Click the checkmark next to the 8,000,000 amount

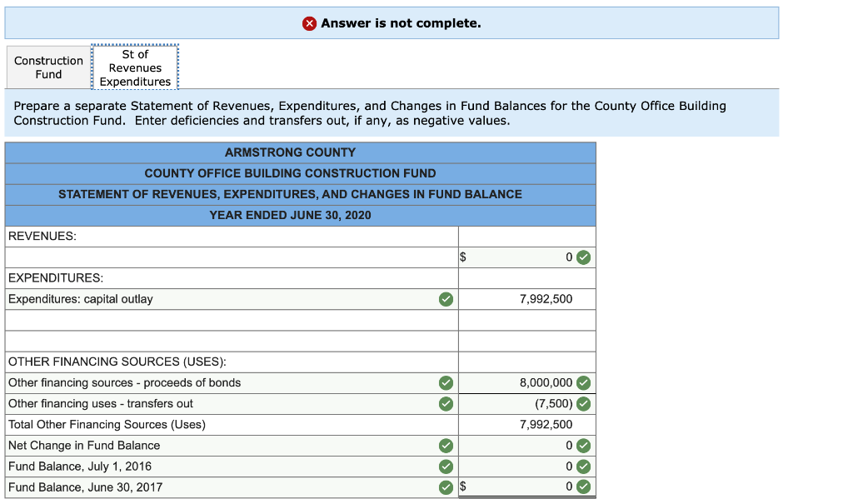pos(582,383)
